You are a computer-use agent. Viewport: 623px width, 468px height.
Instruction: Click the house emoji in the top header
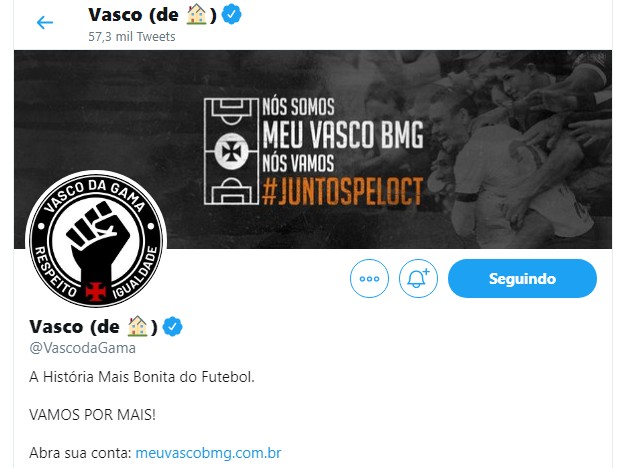pyautogui.click(x=197, y=15)
